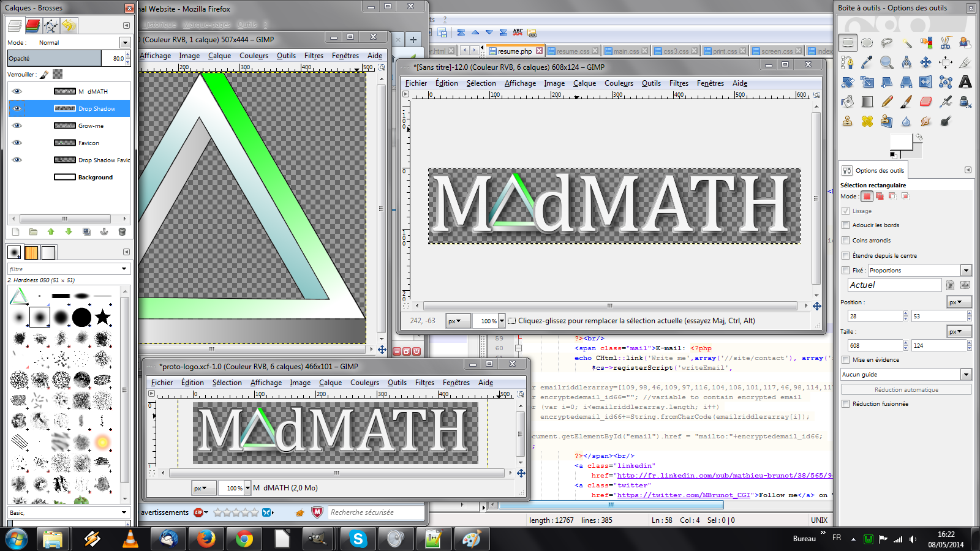Check the Coins arrondis option
980x551 pixels.
tap(846, 241)
